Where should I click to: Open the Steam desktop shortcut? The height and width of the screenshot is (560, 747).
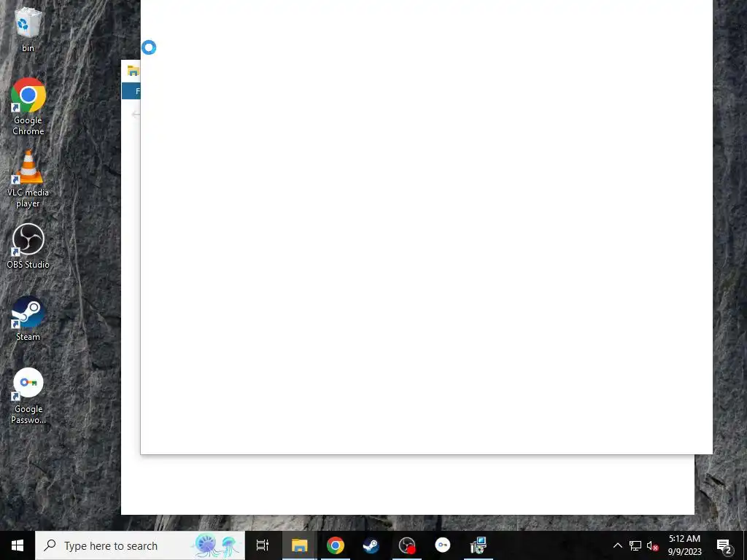click(28, 319)
